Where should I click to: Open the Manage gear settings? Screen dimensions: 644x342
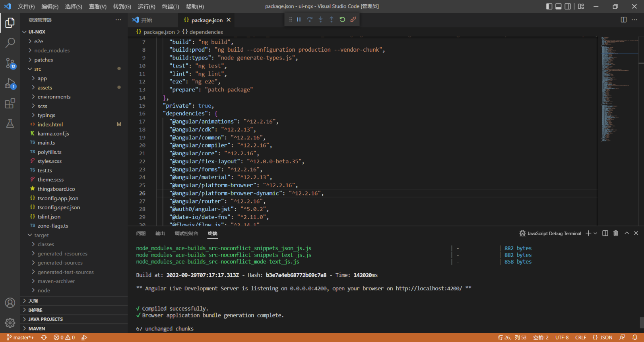pyautogui.click(x=10, y=323)
